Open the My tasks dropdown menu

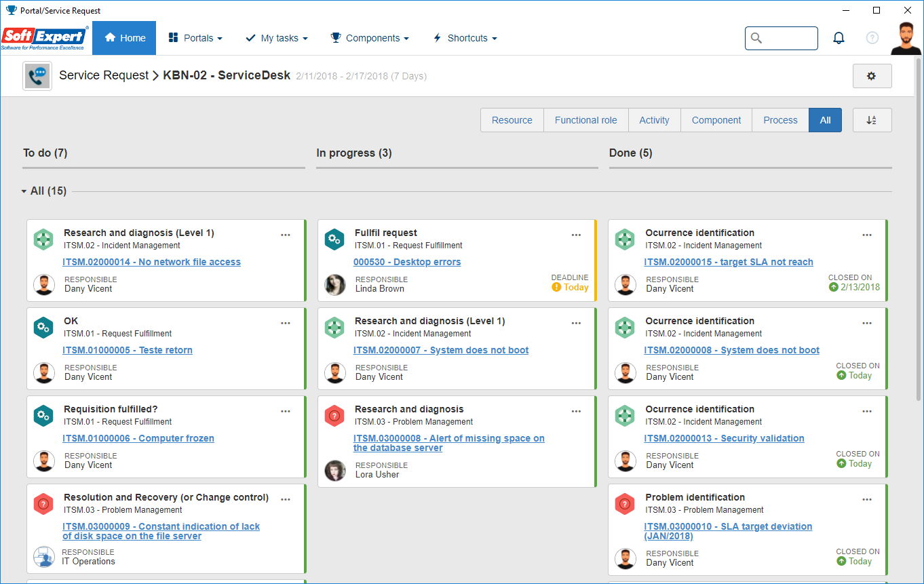(277, 38)
